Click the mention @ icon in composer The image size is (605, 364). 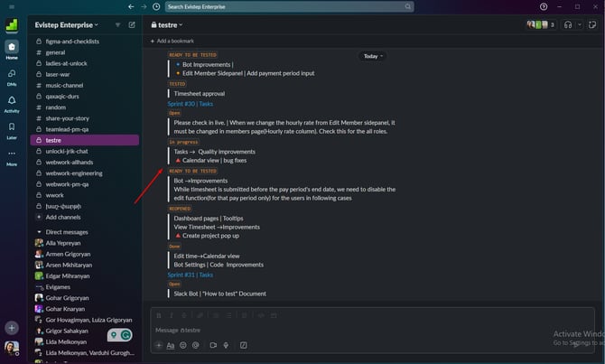tap(197, 345)
